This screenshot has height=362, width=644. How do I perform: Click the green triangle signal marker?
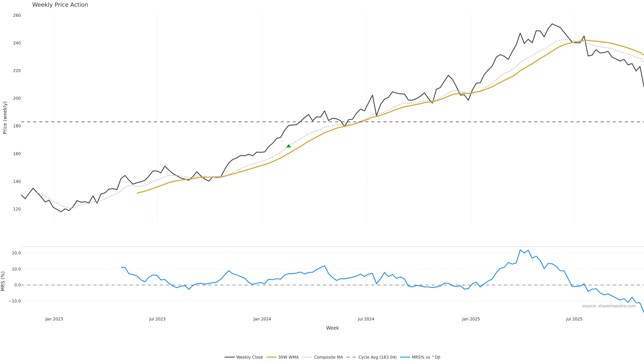288,146
